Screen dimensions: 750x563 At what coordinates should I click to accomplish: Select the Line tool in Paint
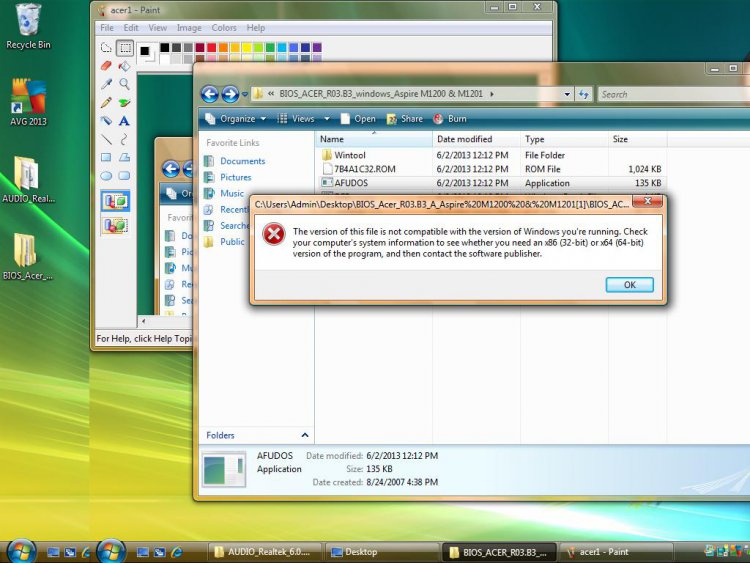coord(106,139)
